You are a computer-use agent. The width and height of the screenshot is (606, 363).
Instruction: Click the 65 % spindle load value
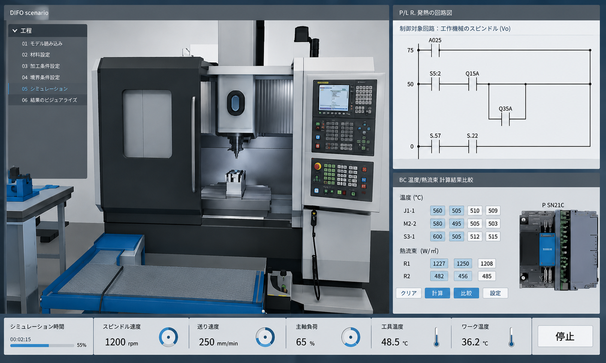(305, 342)
